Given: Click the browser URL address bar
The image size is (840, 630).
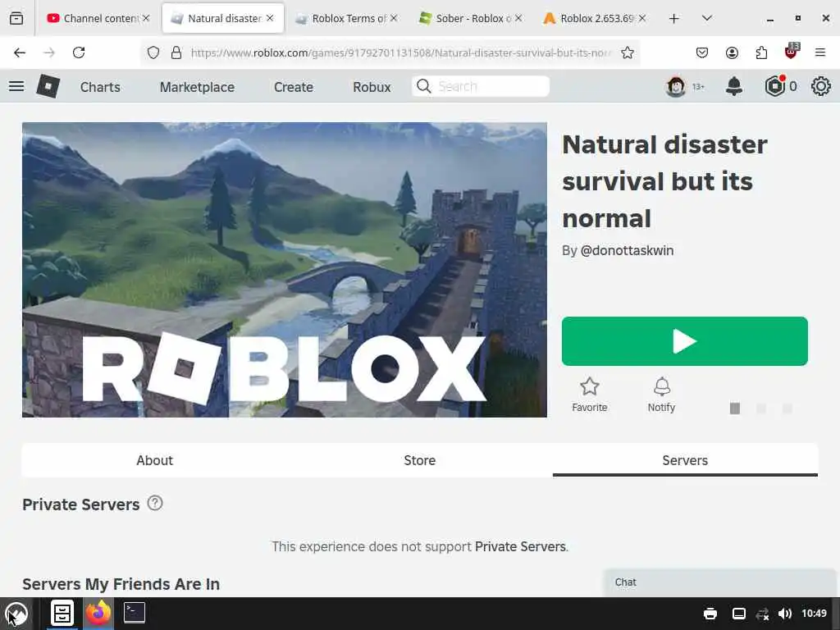Looking at the screenshot, I should click(400, 52).
